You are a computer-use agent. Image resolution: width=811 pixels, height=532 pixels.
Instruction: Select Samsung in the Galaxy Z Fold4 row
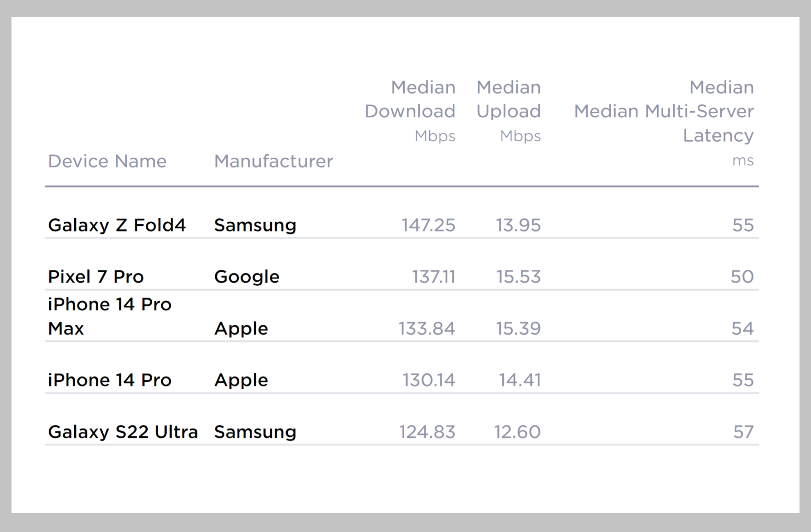click(255, 225)
